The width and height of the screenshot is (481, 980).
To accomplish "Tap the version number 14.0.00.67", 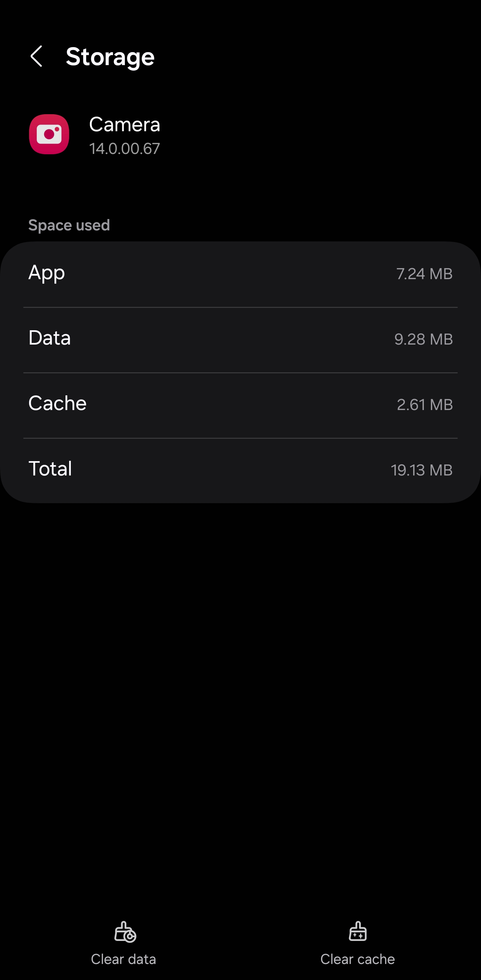I will (125, 149).
